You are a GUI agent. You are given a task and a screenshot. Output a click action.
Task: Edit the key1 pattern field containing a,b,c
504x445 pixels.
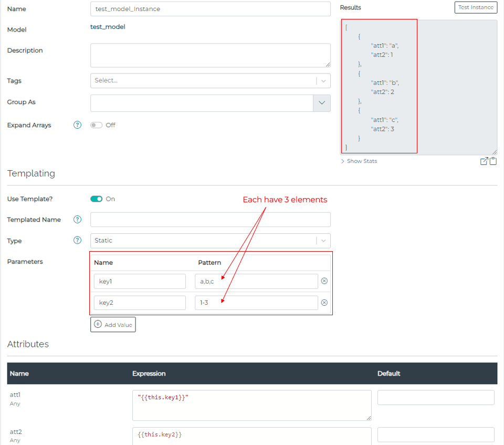pyautogui.click(x=256, y=281)
